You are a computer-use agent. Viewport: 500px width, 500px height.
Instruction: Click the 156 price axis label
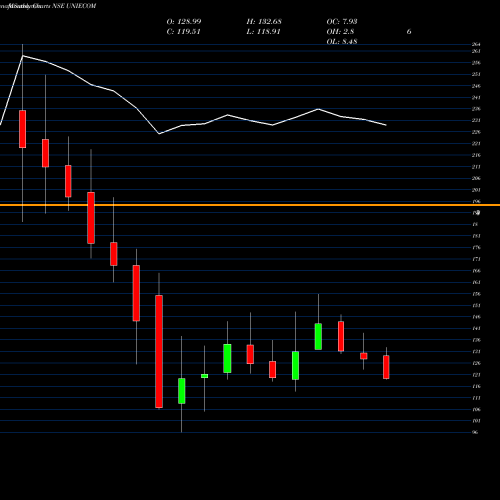pyautogui.click(x=476, y=294)
